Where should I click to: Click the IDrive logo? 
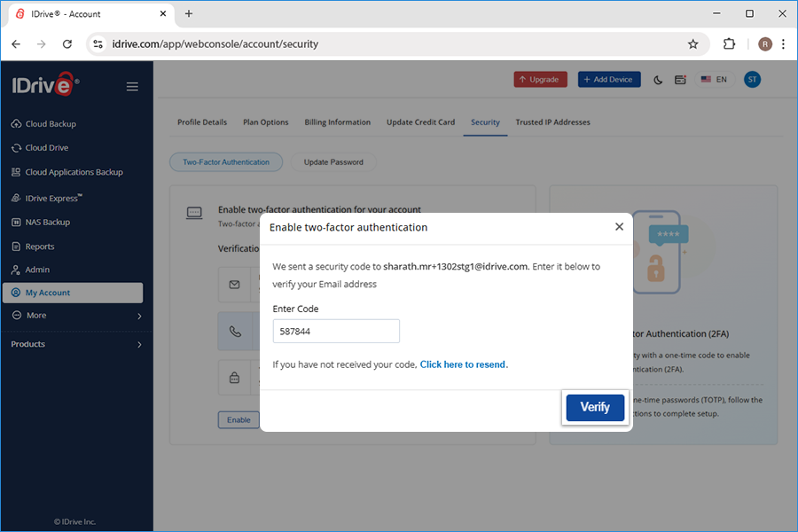pos(45,84)
